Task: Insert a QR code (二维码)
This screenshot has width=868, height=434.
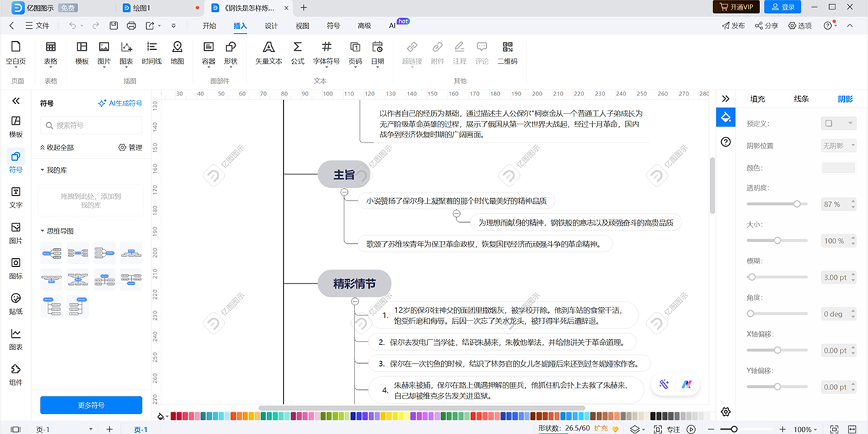Action: (x=507, y=52)
